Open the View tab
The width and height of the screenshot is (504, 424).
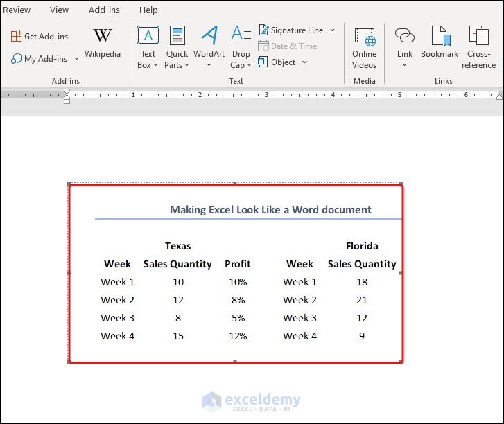pos(59,10)
